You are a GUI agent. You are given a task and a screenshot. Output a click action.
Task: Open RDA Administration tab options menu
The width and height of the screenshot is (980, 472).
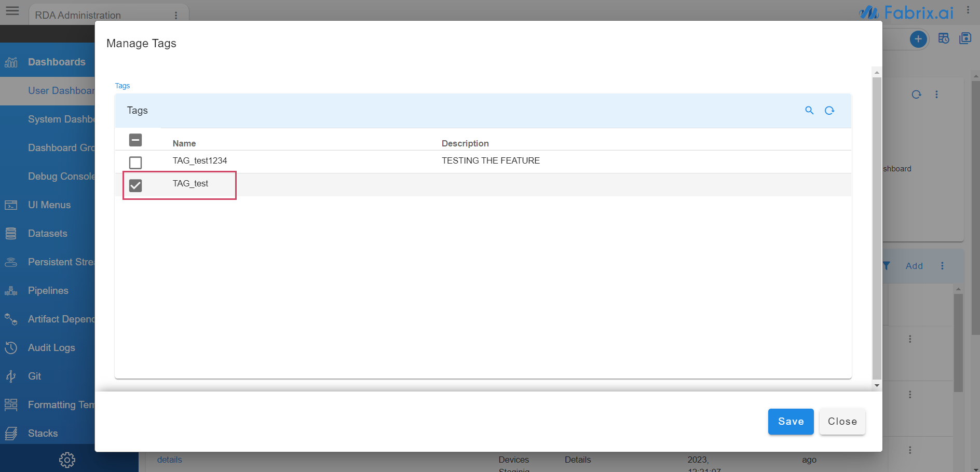[x=176, y=15]
